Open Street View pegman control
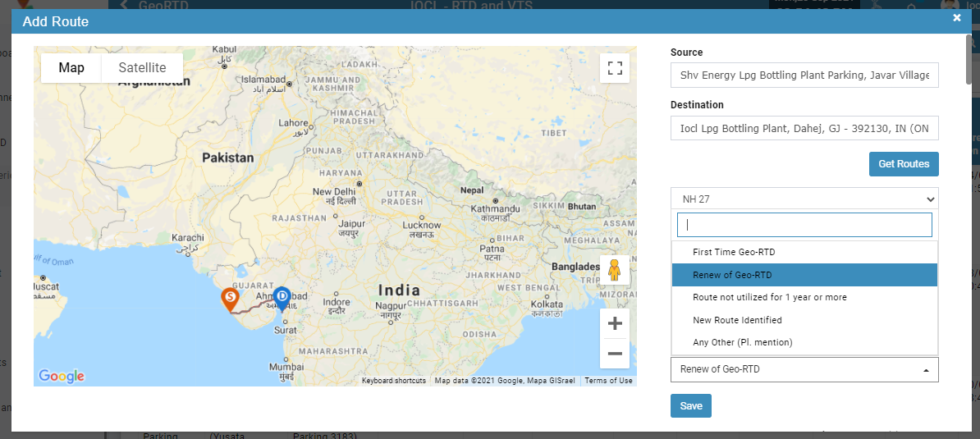This screenshot has height=439, width=980. 615,271
